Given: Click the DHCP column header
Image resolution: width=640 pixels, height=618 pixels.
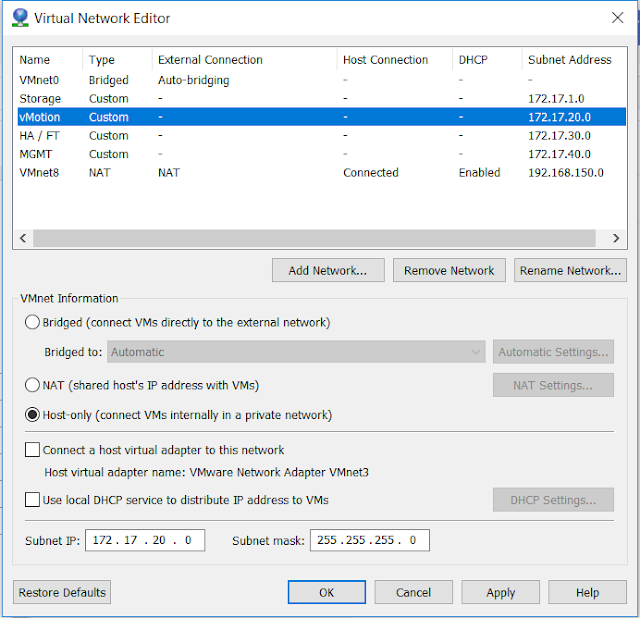Looking at the screenshot, I should click(x=487, y=60).
